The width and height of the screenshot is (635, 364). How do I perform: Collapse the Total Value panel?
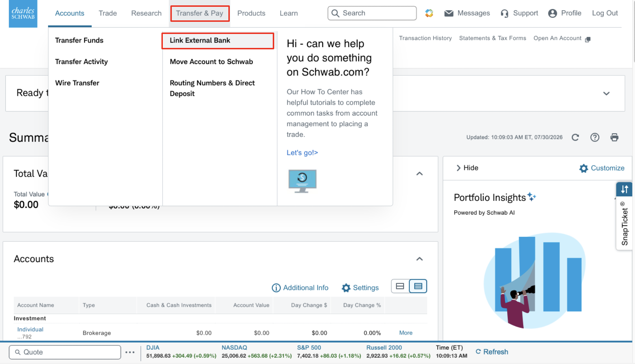[x=420, y=174]
